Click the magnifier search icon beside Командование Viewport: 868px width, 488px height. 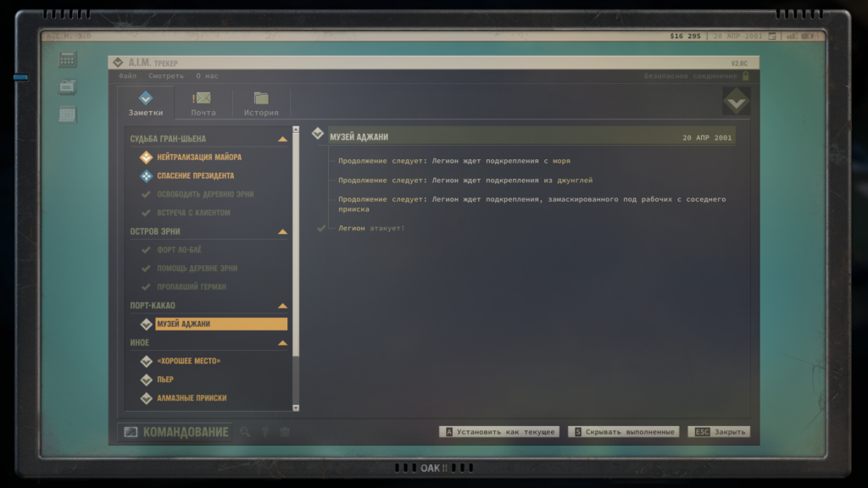click(245, 432)
